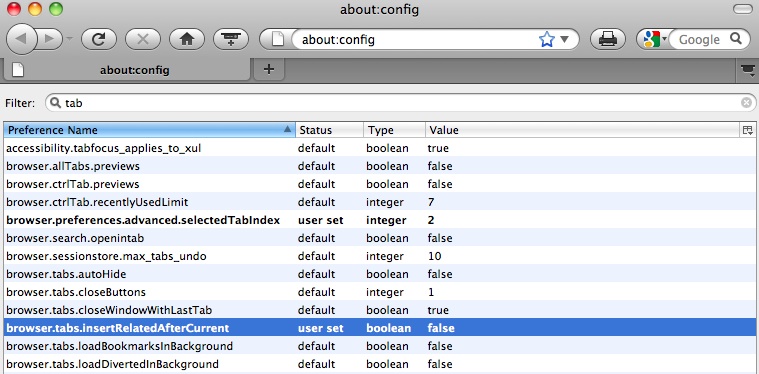
Task: Select browser.tabs.insertRelatedAfterCurrent row
Action: pos(380,328)
